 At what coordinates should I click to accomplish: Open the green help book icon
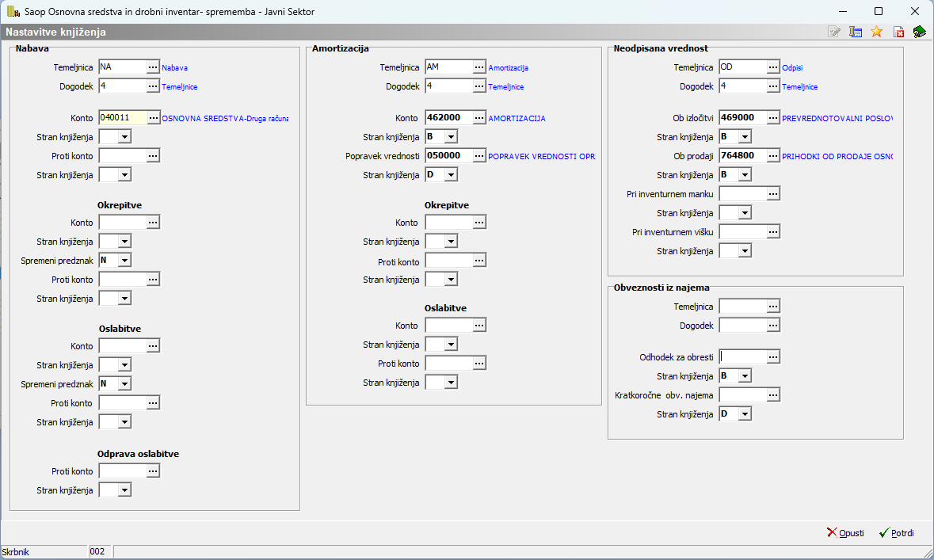(x=919, y=32)
